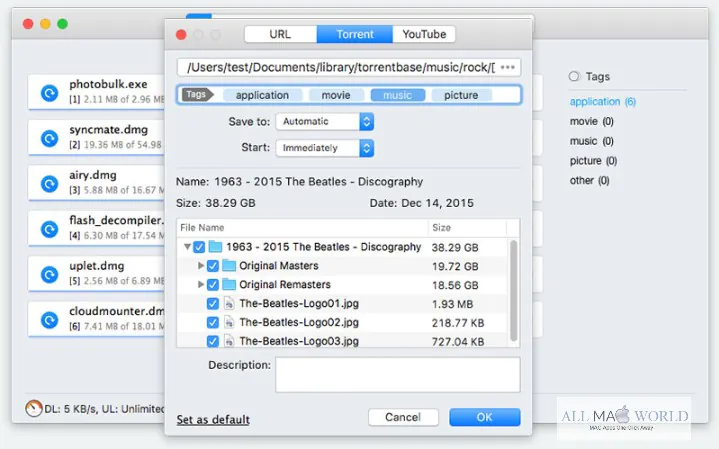Click the Cancel button
Screen dimensions: 719x449
403,417
